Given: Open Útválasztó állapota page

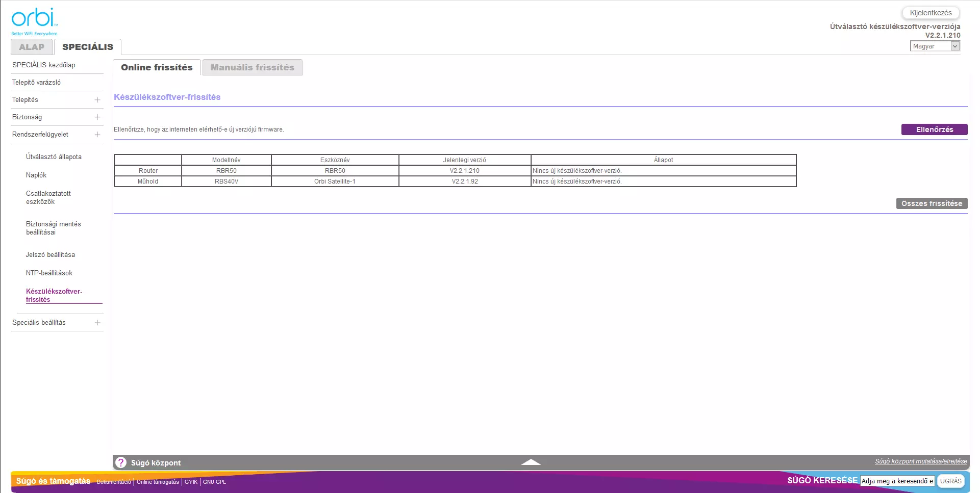Looking at the screenshot, I should click(54, 157).
